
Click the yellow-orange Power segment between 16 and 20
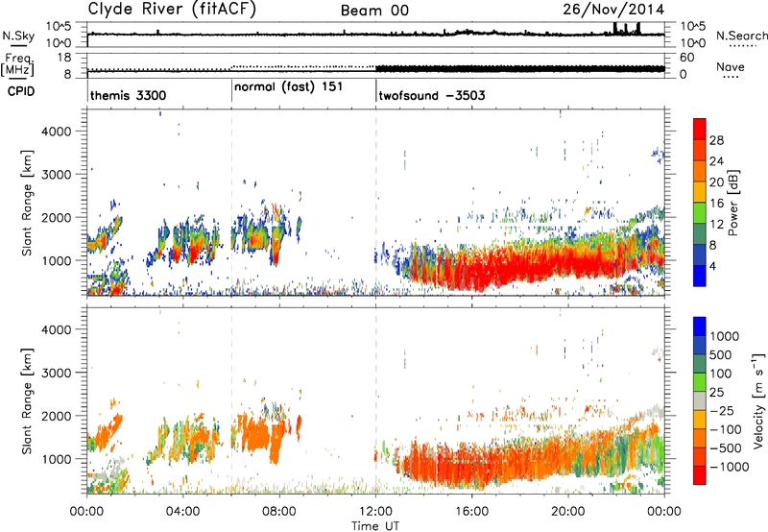point(700,191)
